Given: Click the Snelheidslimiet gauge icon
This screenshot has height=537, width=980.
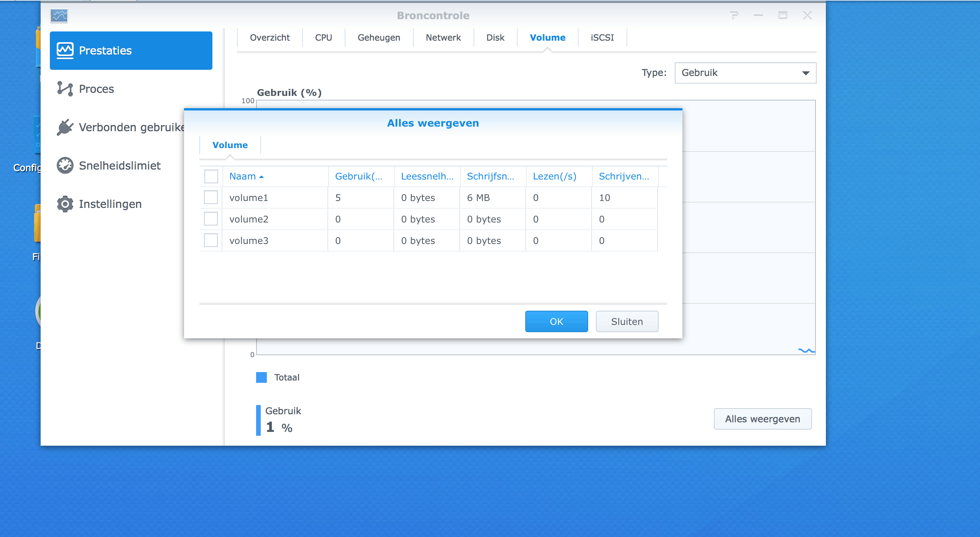Looking at the screenshot, I should point(65,165).
